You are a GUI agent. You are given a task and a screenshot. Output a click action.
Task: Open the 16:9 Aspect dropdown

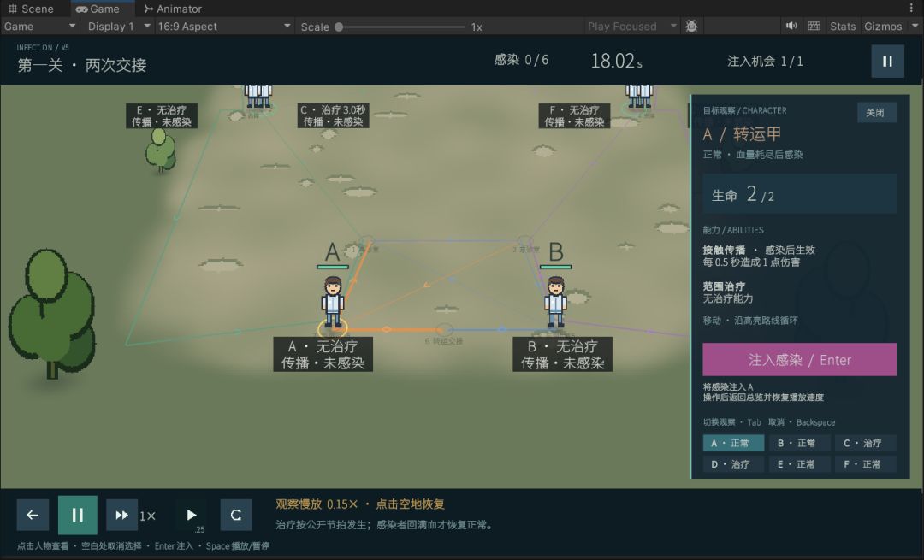coord(224,26)
